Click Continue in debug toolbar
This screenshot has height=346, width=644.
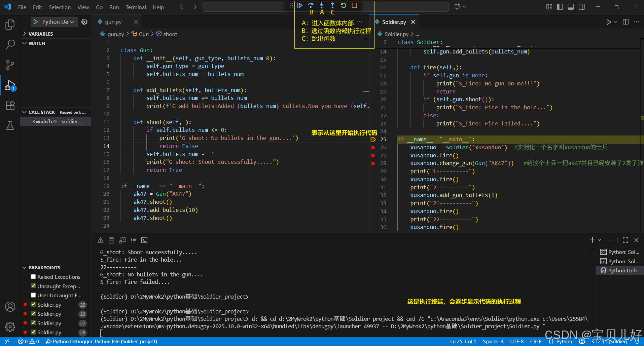tap(300, 5)
